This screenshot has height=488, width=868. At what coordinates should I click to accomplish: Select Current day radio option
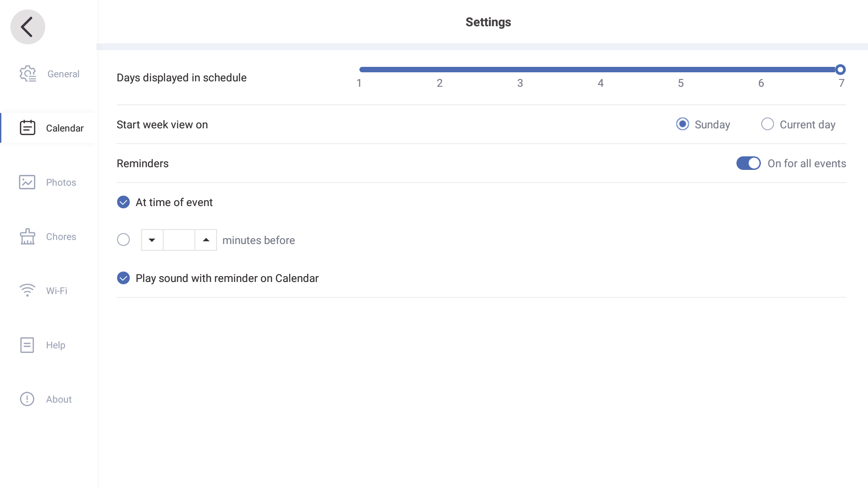(767, 124)
